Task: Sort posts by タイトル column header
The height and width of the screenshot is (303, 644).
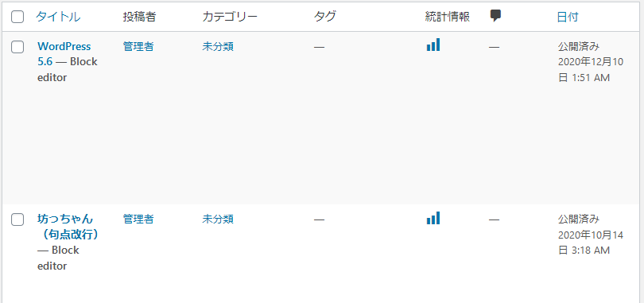Action: (x=58, y=17)
